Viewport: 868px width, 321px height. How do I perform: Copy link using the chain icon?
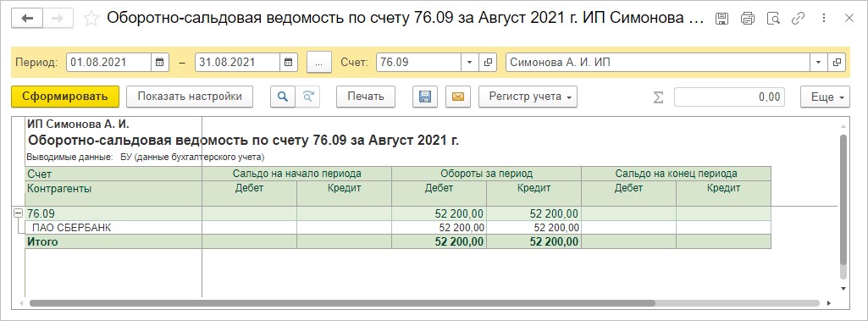tap(798, 19)
